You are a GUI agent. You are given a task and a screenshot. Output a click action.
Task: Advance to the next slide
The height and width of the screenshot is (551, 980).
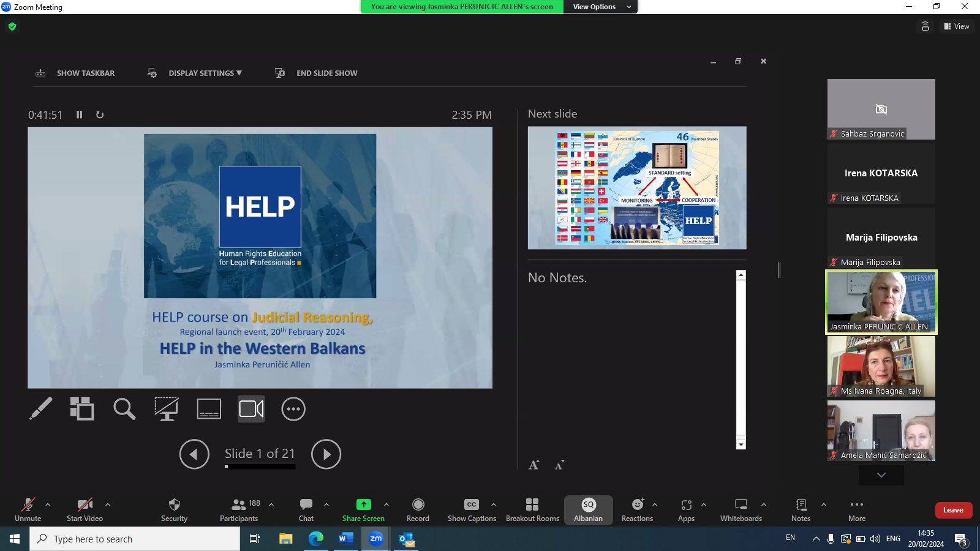[x=326, y=454]
